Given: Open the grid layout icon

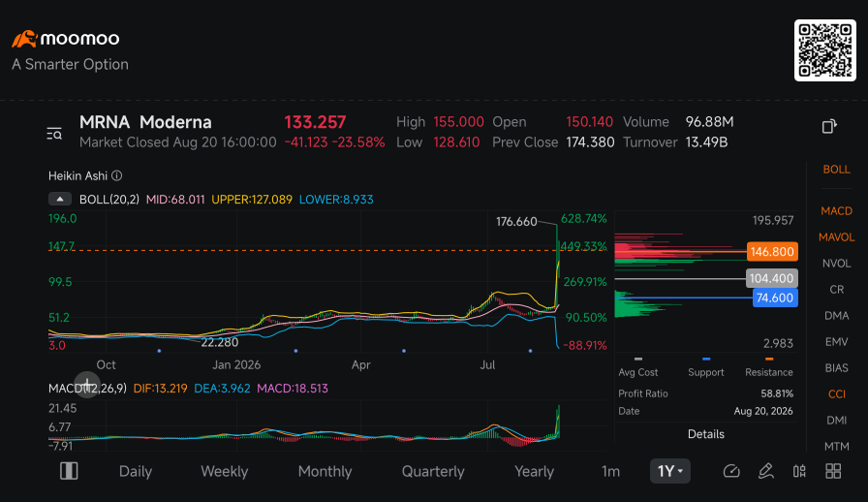Looking at the screenshot, I should click(x=833, y=471).
